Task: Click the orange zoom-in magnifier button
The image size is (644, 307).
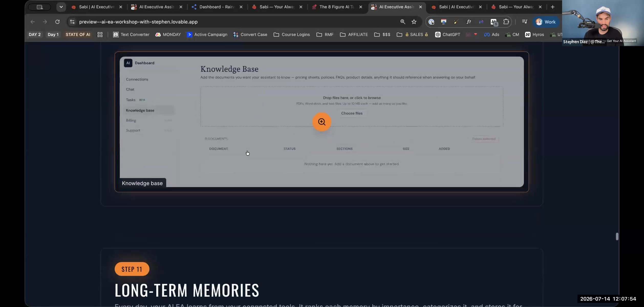Action: (x=322, y=122)
